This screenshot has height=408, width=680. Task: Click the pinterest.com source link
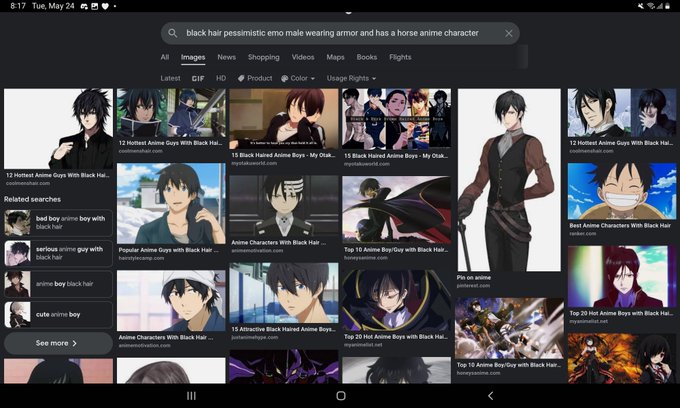pos(473,286)
